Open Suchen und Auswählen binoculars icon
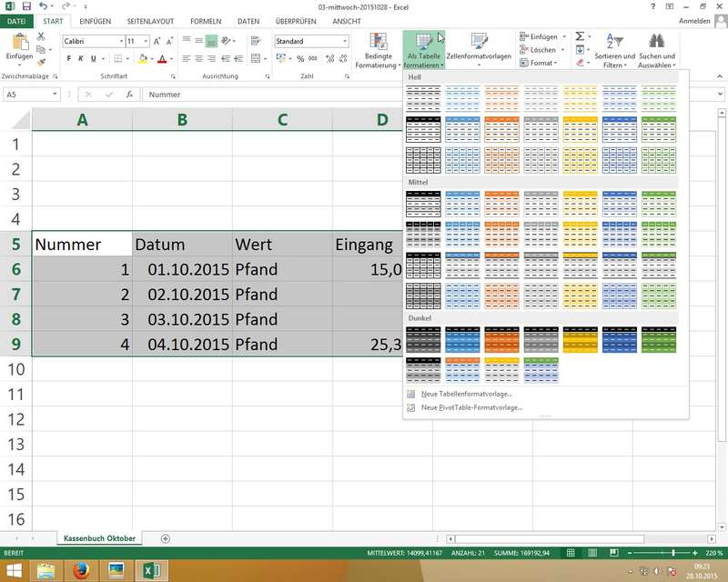Image resolution: width=728 pixels, height=582 pixels. [x=656, y=42]
